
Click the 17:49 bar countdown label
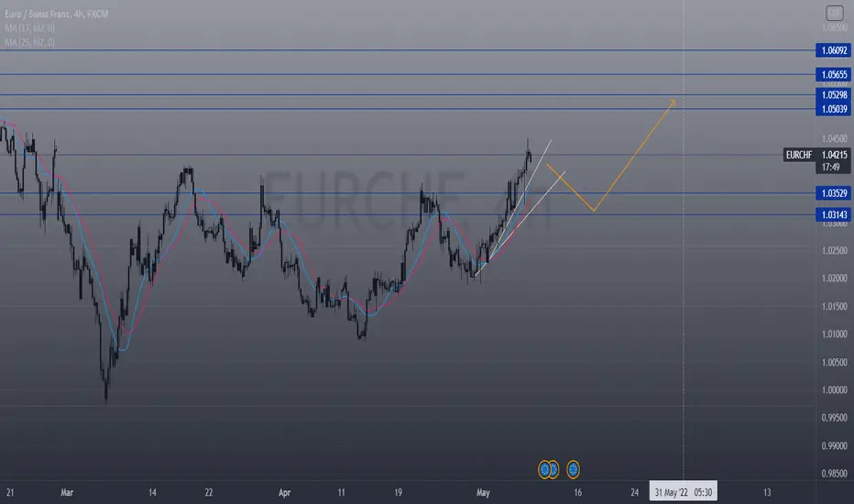tap(833, 168)
